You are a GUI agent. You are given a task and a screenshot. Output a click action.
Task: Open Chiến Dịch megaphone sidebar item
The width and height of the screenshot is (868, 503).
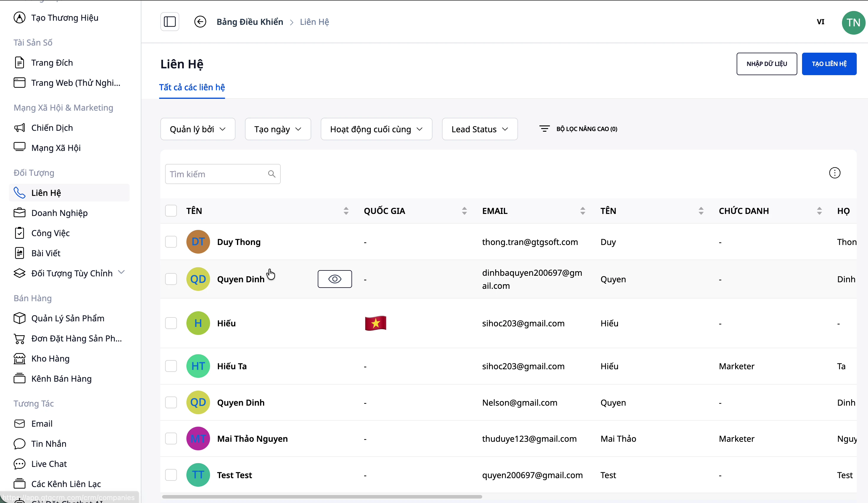pos(52,128)
